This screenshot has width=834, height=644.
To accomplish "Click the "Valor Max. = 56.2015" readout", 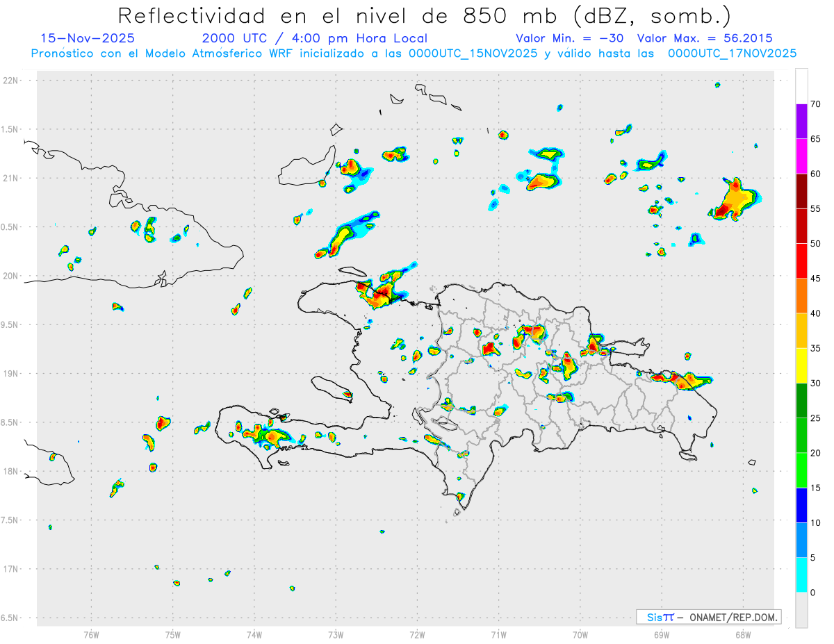I will (705, 38).
